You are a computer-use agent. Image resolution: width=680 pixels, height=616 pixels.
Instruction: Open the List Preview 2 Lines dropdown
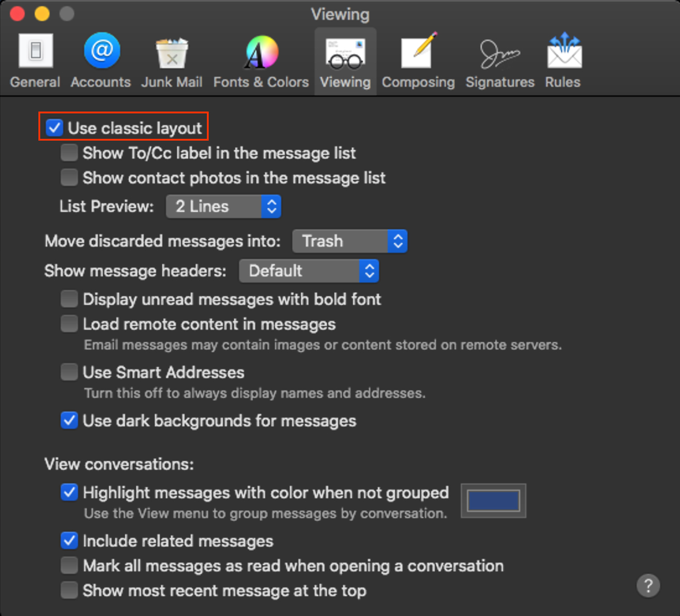(x=224, y=206)
